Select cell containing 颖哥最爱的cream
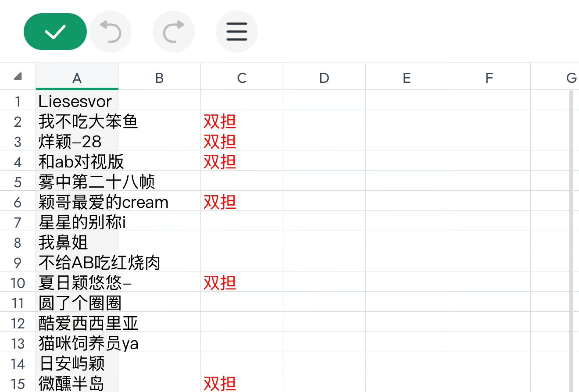The image size is (579, 392). click(77, 201)
